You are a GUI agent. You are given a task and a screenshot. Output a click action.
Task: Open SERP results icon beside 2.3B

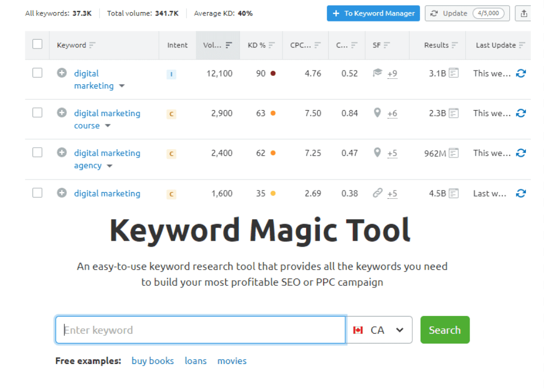(454, 113)
